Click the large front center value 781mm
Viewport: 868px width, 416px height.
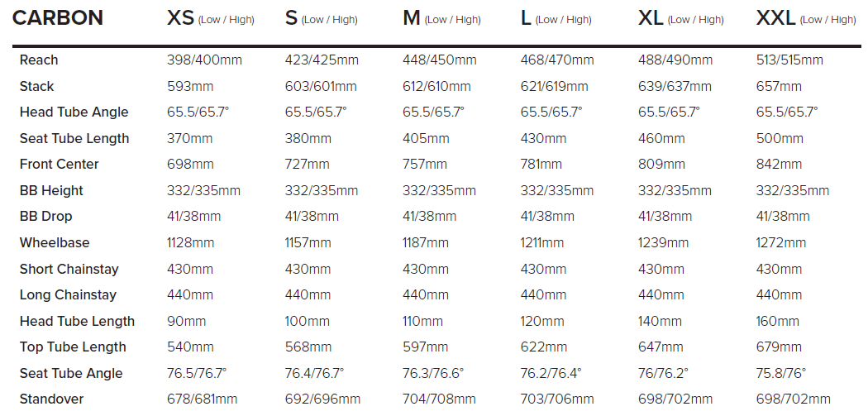coord(541,164)
